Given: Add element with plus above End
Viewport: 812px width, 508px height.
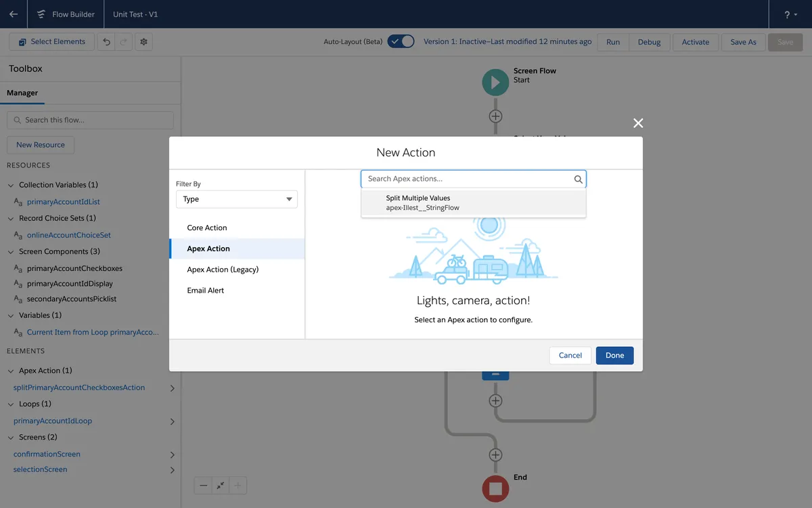Looking at the screenshot, I should point(495,454).
